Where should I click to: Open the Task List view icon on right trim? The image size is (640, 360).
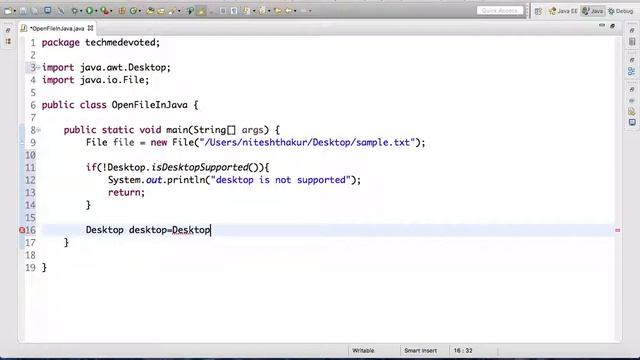(x=632, y=42)
